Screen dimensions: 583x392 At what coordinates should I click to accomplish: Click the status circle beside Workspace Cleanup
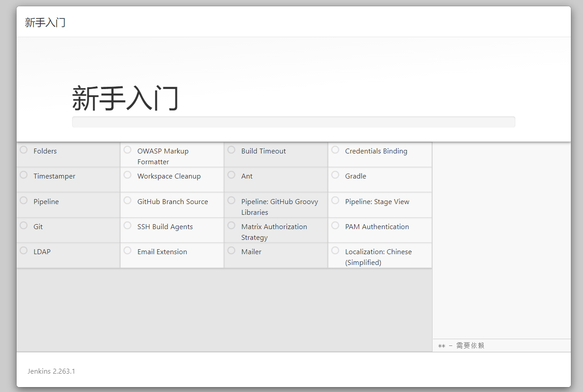tap(128, 175)
